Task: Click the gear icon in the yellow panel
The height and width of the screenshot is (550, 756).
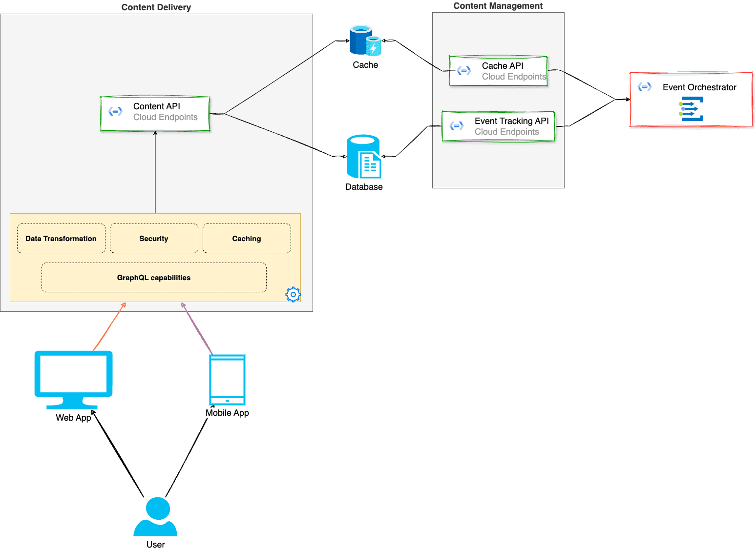Action: (293, 294)
